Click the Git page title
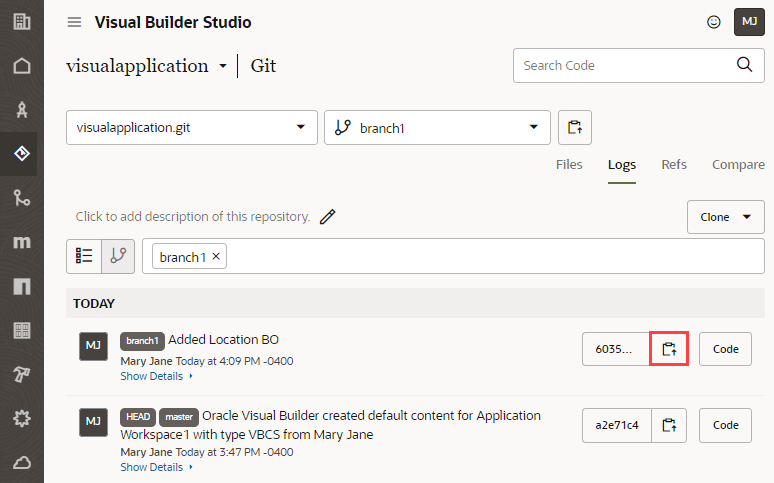This screenshot has width=774, height=483. [x=263, y=65]
